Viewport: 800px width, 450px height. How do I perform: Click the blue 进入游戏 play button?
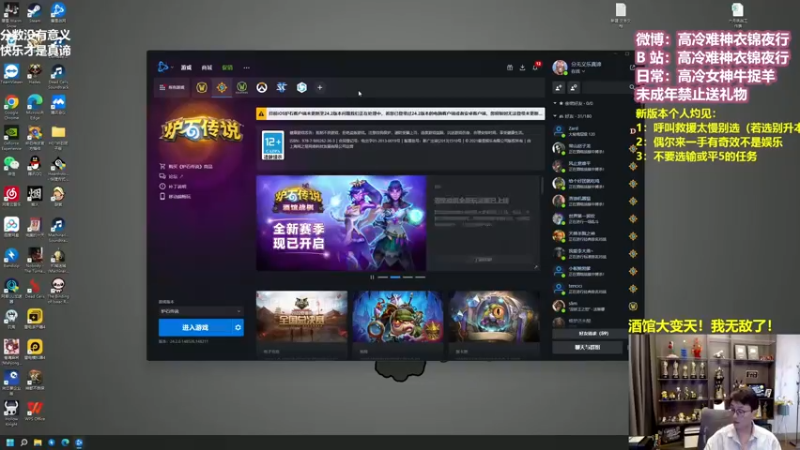coord(195,328)
